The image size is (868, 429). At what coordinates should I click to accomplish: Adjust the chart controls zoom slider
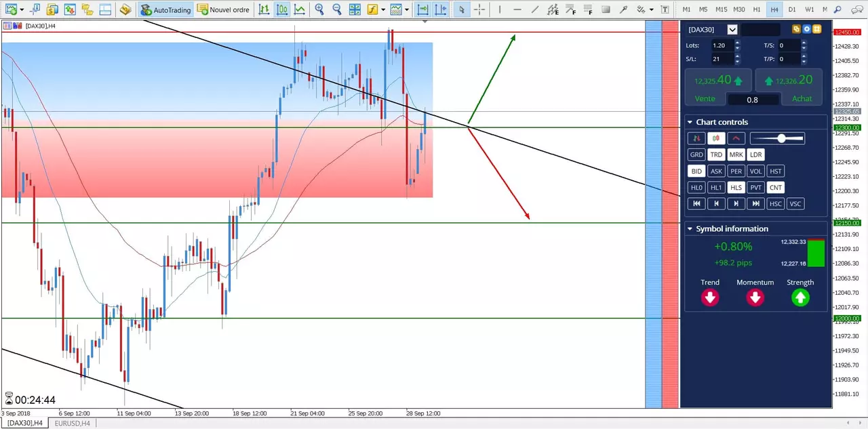(782, 138)
